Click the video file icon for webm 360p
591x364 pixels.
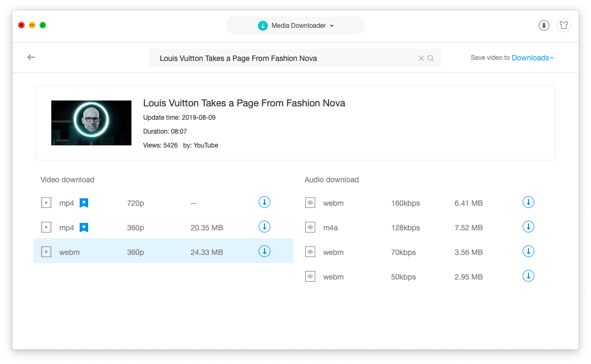pyautogui.click(x=46, y=252)
